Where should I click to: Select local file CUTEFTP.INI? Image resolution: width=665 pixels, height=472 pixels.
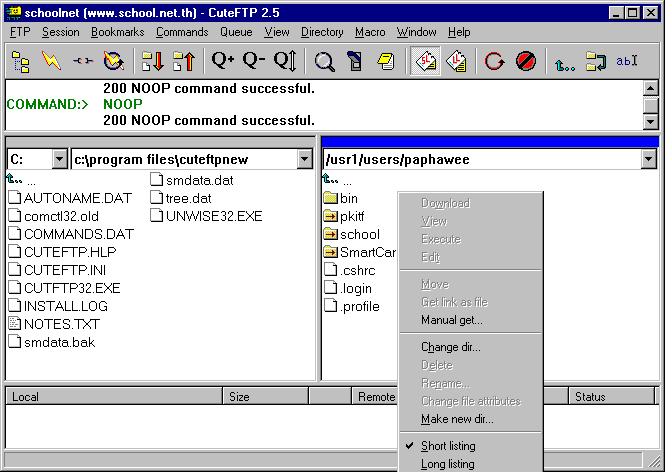57,270
